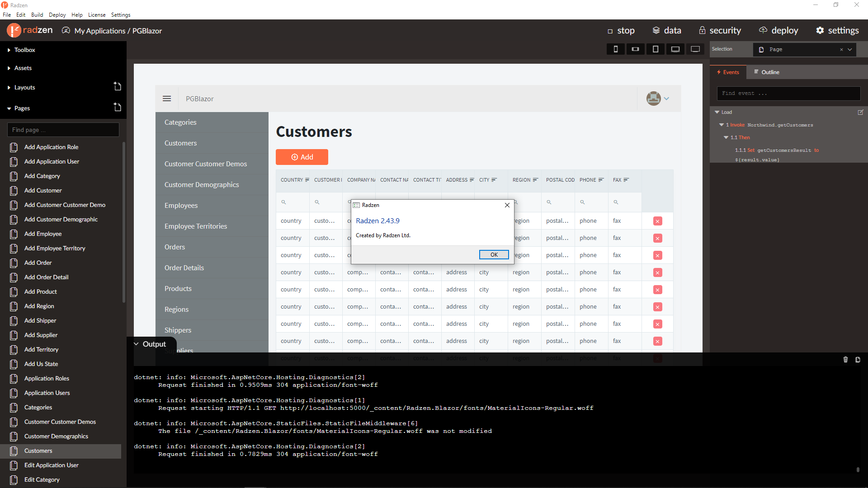The image size is (868, 488).
Task: Copy output log icon
Action: point(858,360)
